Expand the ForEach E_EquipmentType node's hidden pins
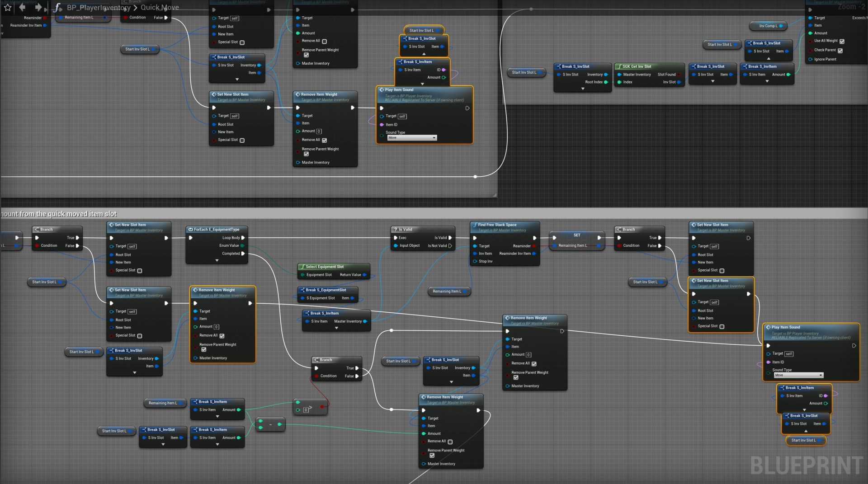This screenshot has height=484, width=868. pyautogui.click(x=217, y=261)
